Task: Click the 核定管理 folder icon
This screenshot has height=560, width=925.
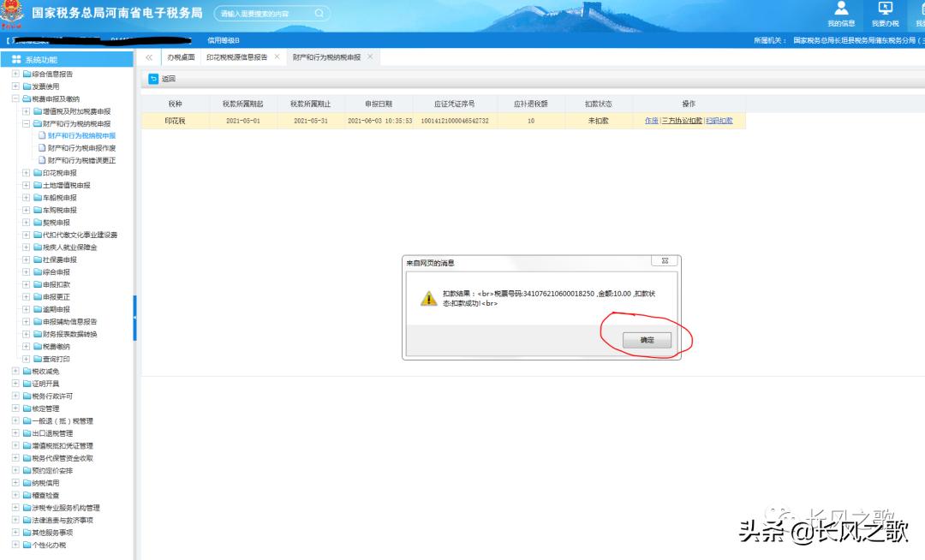Action: pos(27,408)
